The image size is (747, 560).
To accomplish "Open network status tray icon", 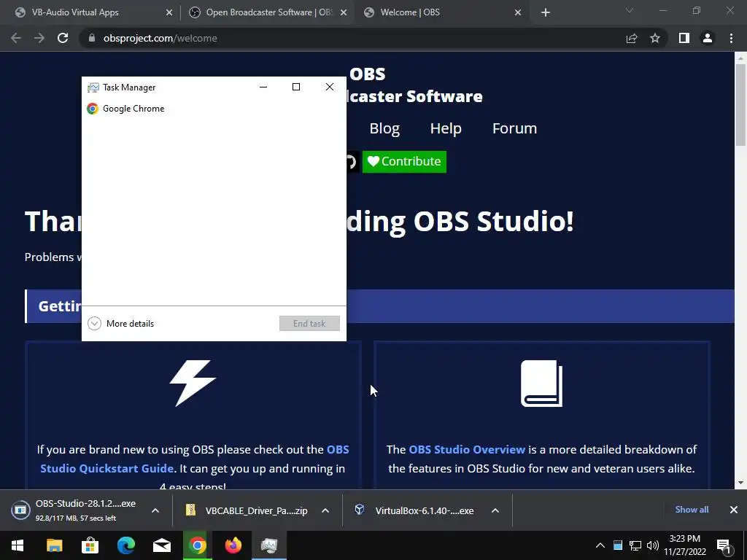I will click(x=635, y=545).
